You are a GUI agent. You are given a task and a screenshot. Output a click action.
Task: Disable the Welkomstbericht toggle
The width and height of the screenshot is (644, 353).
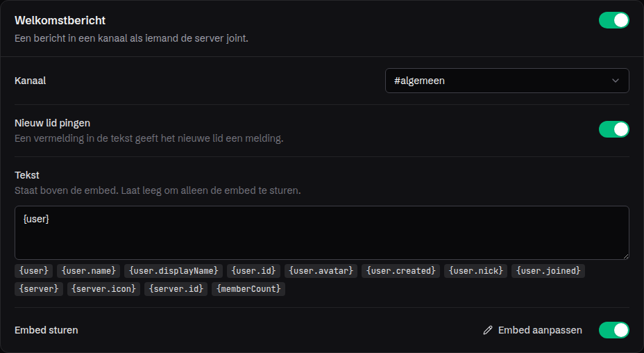coord(613,20)
